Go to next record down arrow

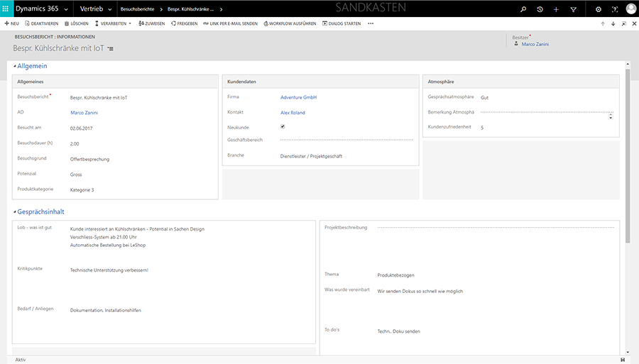pyautogui.click(x=613, y=23)
